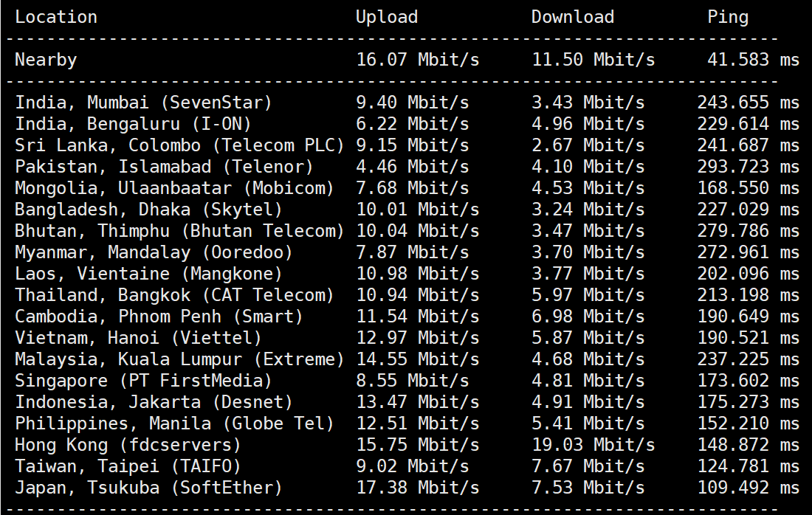
Task: Click Hong Kong download value 19.03 Mbit/s
Action: click(x=593, y=445)
